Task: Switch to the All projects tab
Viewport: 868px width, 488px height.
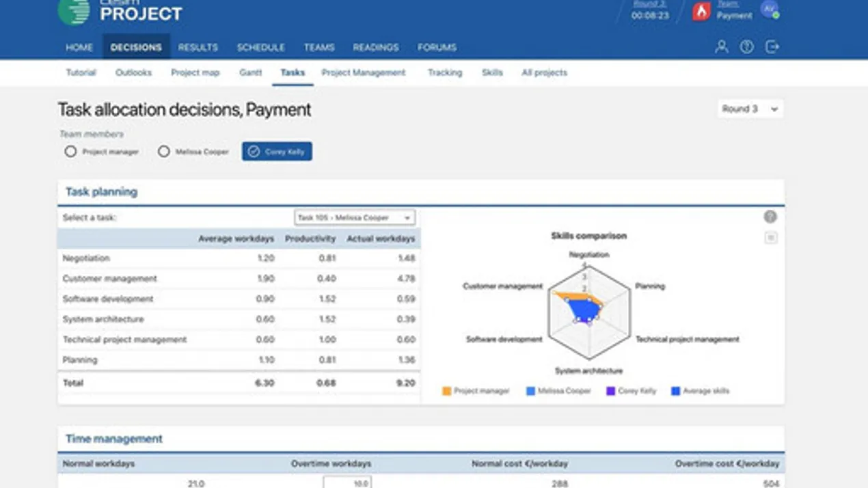Action: coord(544,72)
